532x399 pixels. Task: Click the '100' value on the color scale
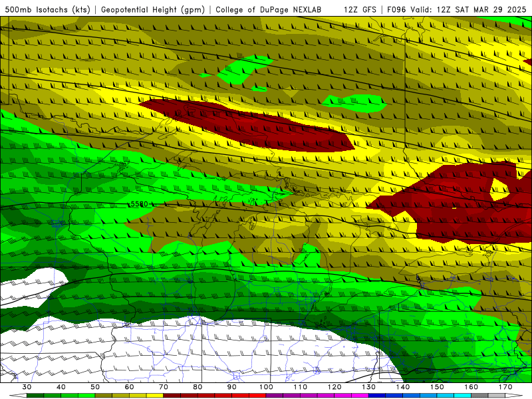(x=266, y=387)
